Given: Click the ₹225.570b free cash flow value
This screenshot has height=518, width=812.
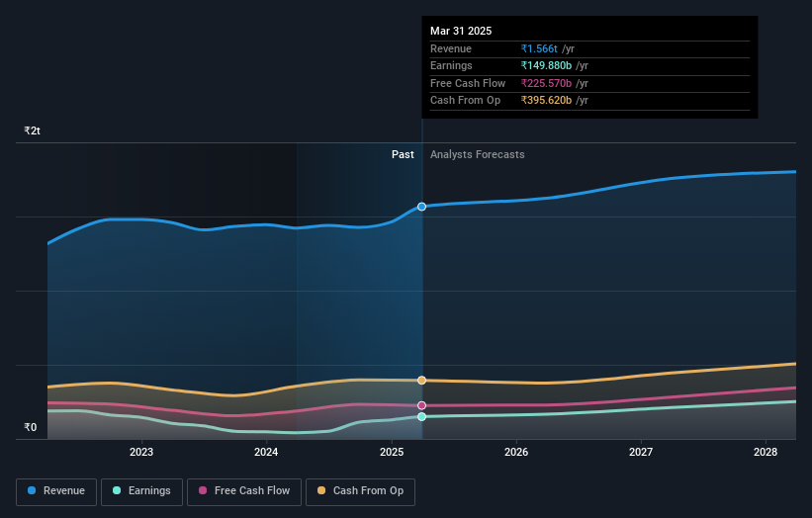Looking at the screenshot, I should coord(546,83).
